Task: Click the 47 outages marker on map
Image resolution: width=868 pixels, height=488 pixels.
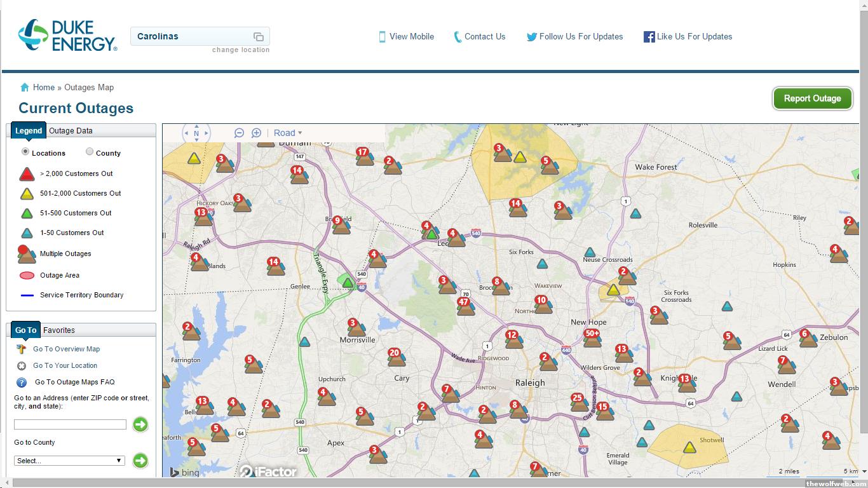Action: point(465,307)
